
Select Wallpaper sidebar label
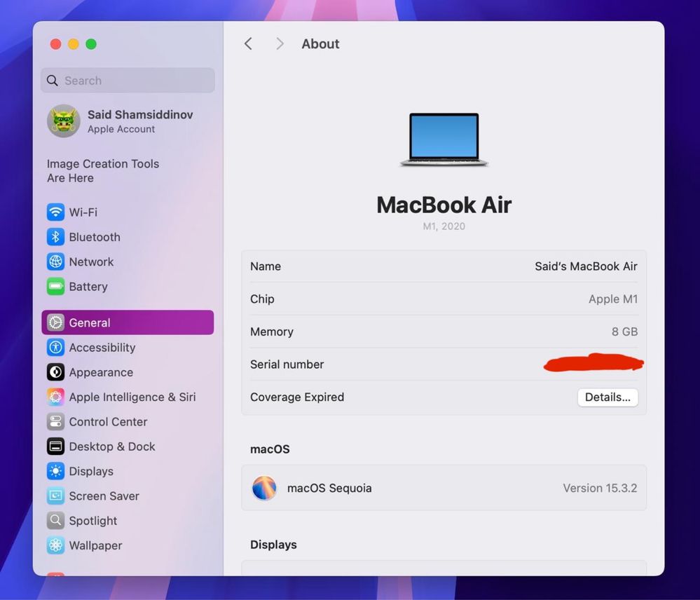95,545
